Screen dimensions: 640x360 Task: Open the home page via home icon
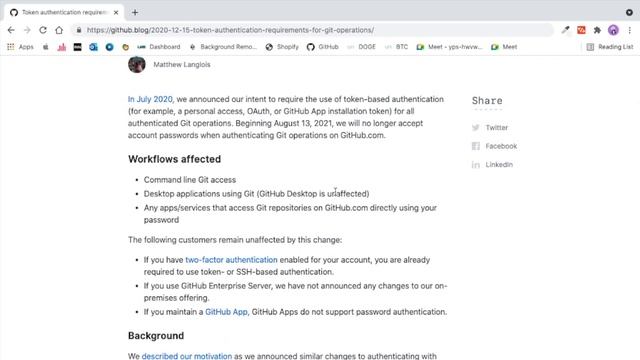(59, 30)
